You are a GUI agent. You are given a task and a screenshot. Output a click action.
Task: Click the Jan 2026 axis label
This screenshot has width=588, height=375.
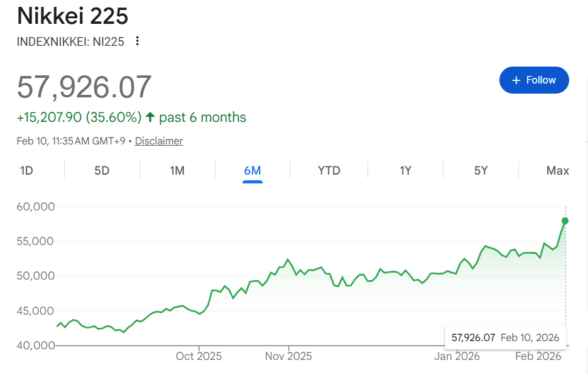pyautogui.click(x=457, y=356)
